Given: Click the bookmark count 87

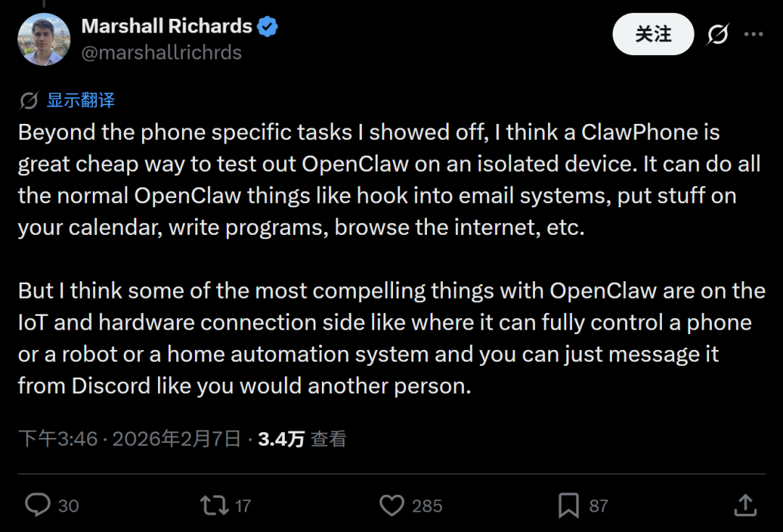Looking at the screenshot, I should click(x=598, y=506).
